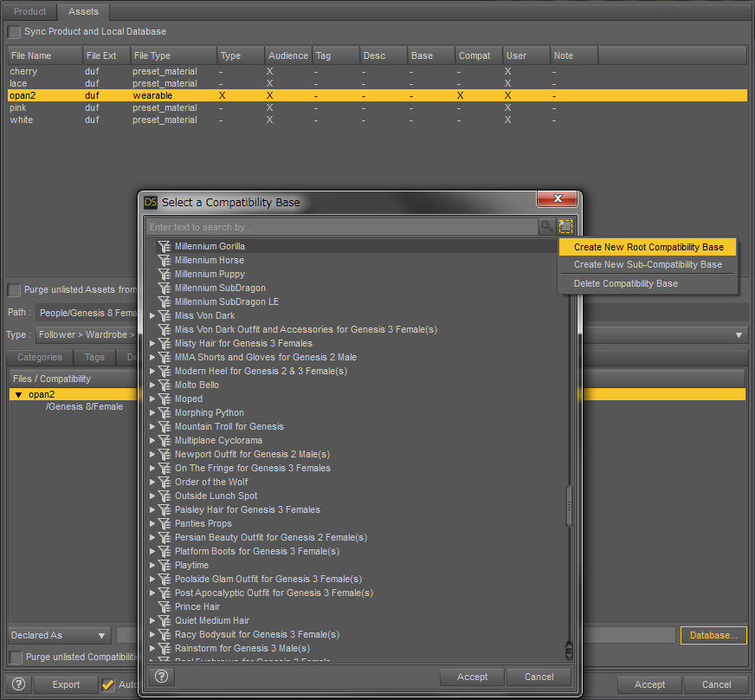Click the Millennium Horse compatibility icon
Viewport: 755px width, 700px height.
click(165, 260)
